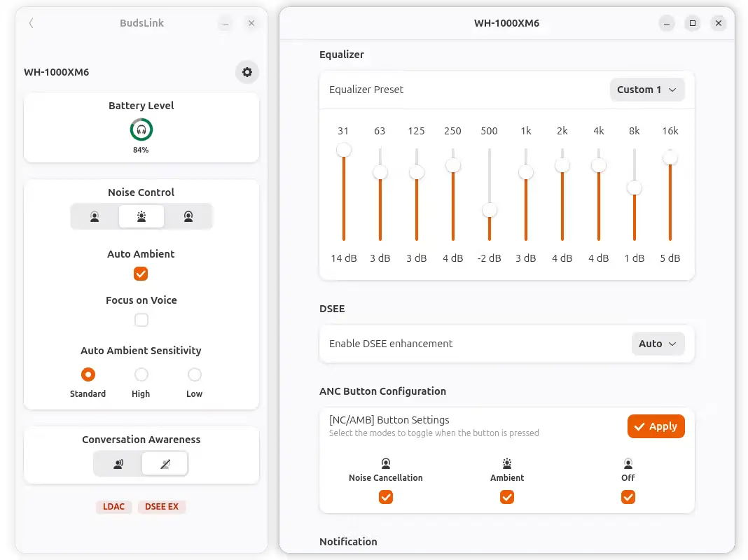Maximize the WH-1000XM6 settings window
This screenshot has height=560, width=748.
tap(693, 23)
